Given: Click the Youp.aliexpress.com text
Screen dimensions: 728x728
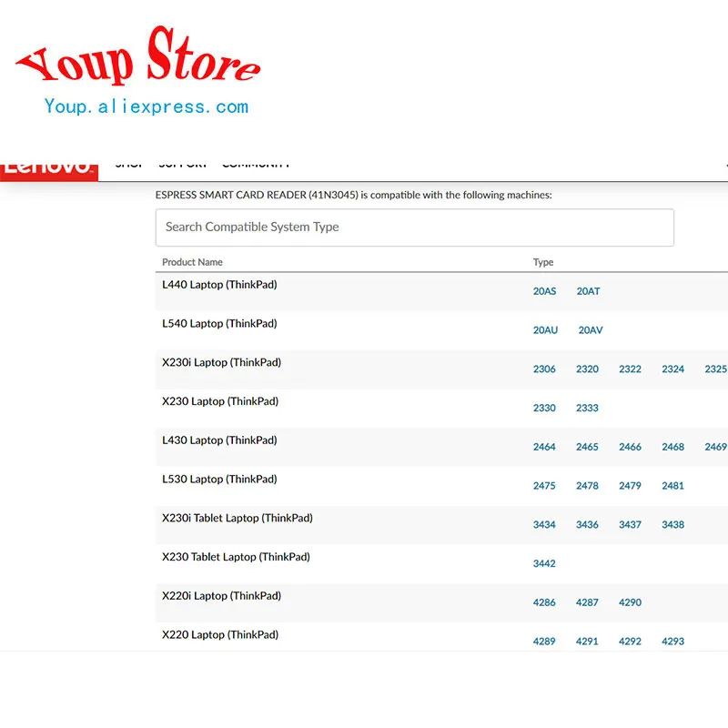Looking at the screenshot, I should 147,106.
